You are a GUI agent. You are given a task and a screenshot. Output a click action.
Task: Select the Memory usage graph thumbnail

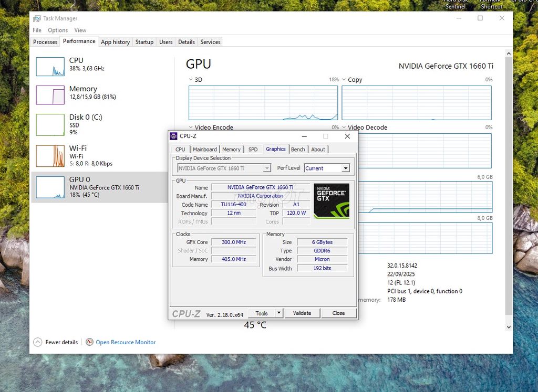50,95
